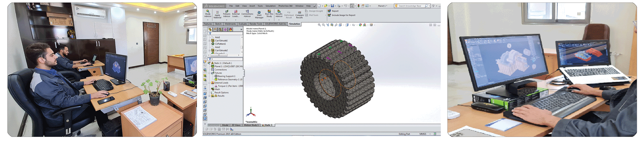The width and height of the screenshot is (644, 143).
Task: Open PropertyManager tab
Action: coord(215,29)
